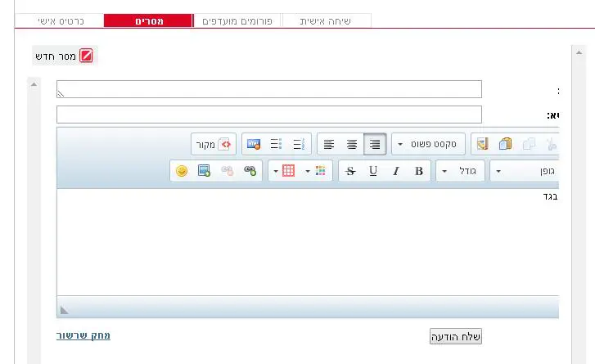
Task: Toggle center text alignment
Action: [x=352, y=144]
